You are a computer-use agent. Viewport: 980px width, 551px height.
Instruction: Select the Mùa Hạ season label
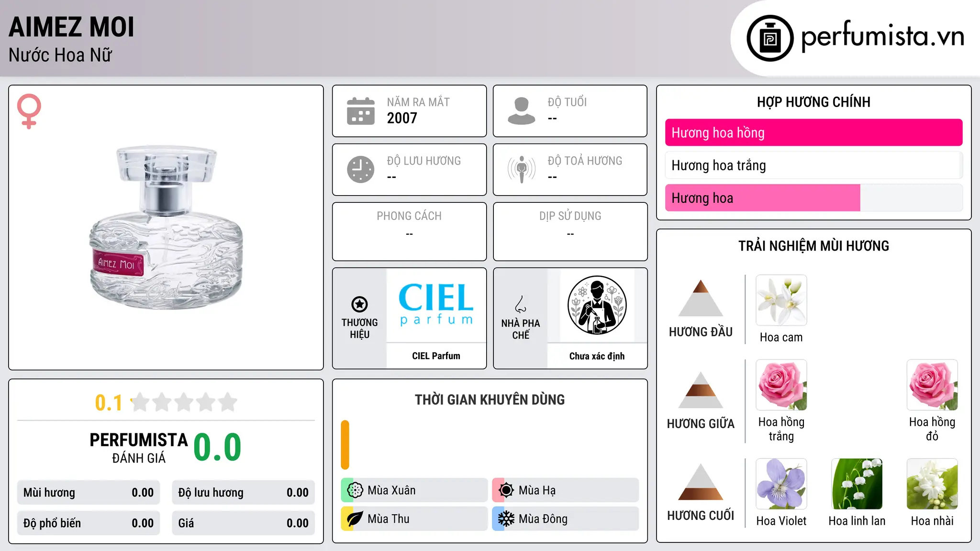click(x=537, y=490)
